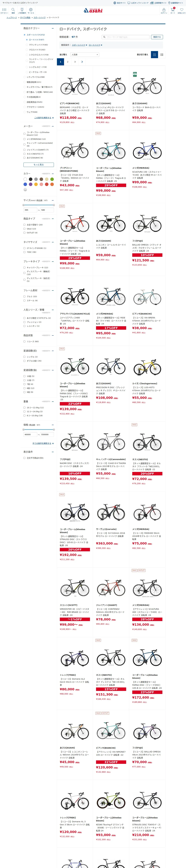This screenshot has height=868, width=186.
Task: Switch to list view icon
Action: [162, 55]
